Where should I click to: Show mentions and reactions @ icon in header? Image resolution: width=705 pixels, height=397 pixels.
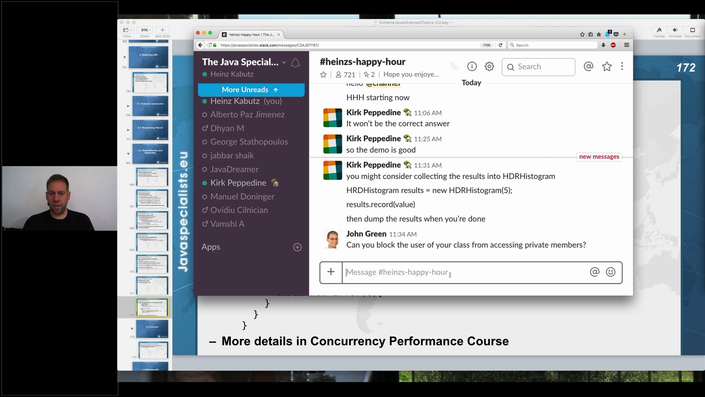coord(588,67)
